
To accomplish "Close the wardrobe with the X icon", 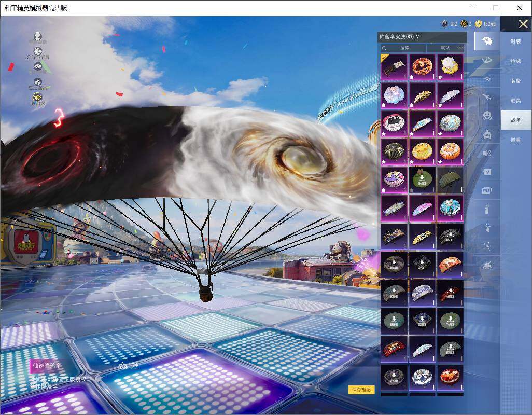I will [523, 24].
